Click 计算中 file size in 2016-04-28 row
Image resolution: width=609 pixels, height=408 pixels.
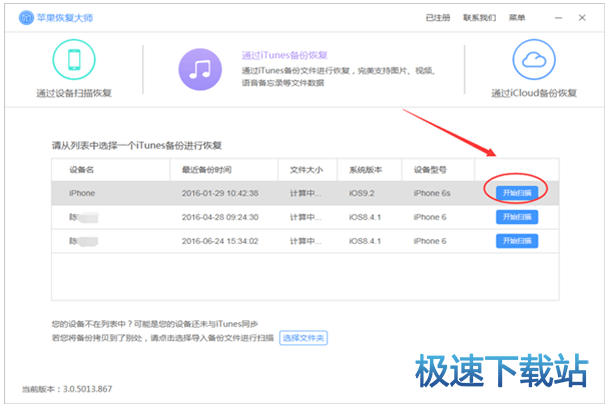click(306, 217)
